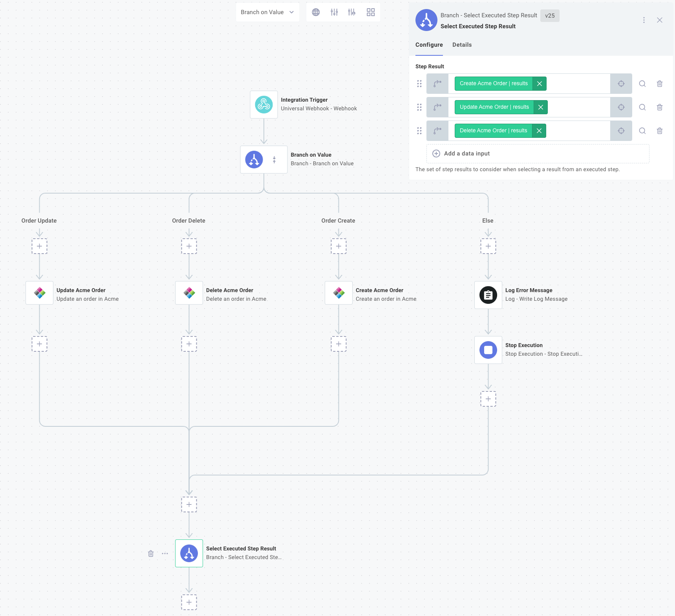The image size is (675, 616).
Task: Delete the Delete Acme Order step result row
Action: pyautogui.click(x=660, y=131)
